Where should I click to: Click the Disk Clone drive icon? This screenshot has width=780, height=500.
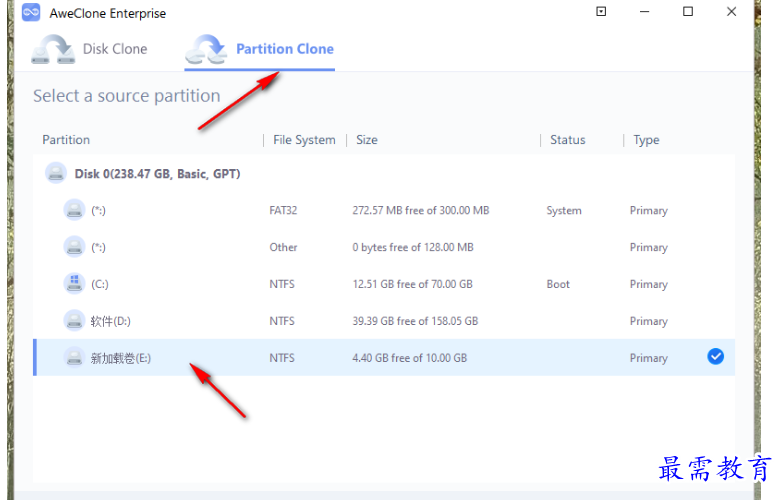point(53,49)
